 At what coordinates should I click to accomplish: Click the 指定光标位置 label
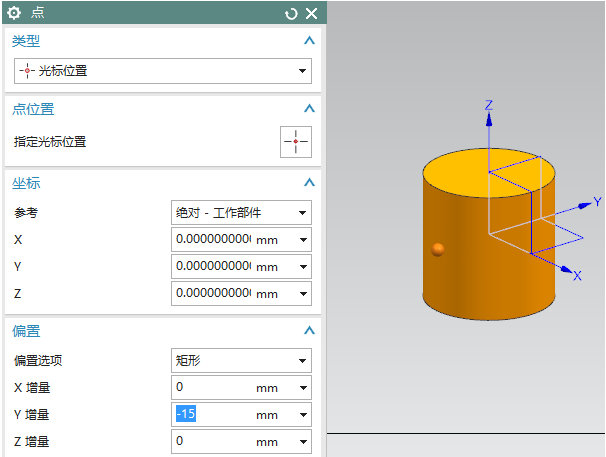(50, 142)
